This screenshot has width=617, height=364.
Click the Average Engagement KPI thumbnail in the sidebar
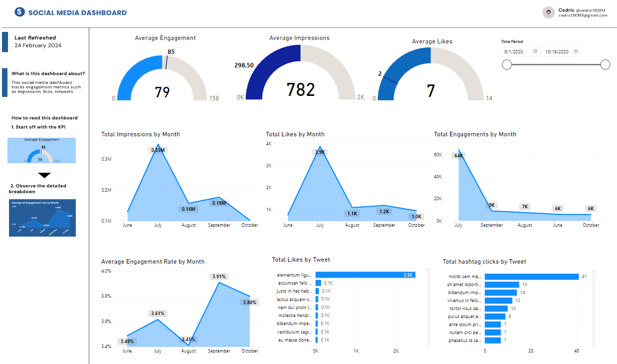[41, 150]
